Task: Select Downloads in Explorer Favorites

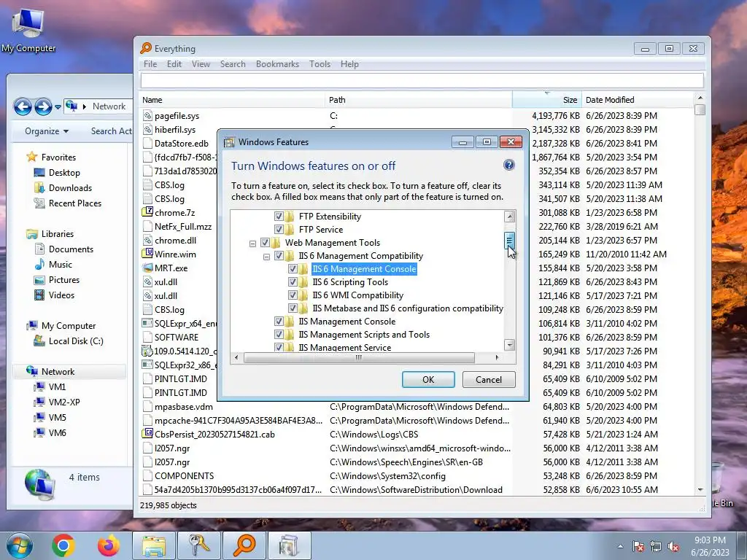Action: pyautogui.click(x=70, y=188)
